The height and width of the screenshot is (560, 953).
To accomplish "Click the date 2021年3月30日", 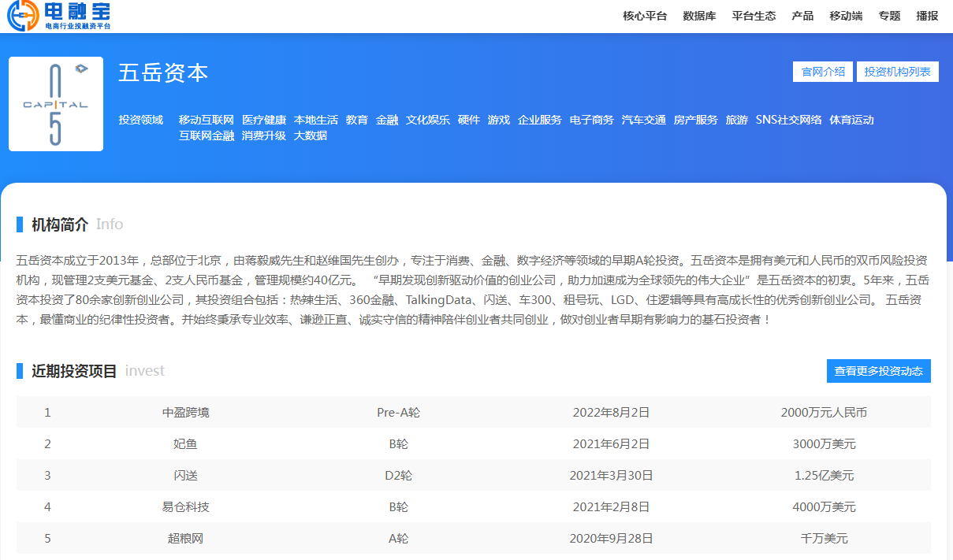I will [x=612, y=475].
